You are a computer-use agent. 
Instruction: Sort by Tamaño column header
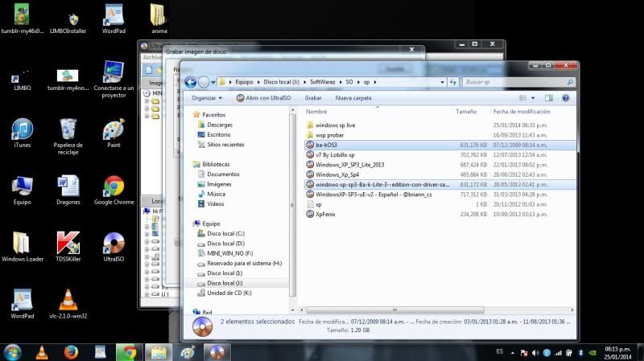point(466,112)
